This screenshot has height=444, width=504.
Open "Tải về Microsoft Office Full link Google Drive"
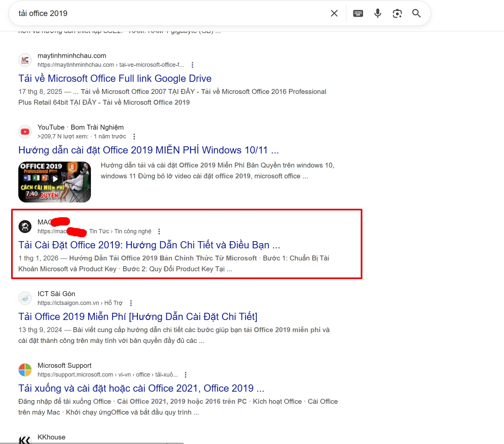point(115,79)
